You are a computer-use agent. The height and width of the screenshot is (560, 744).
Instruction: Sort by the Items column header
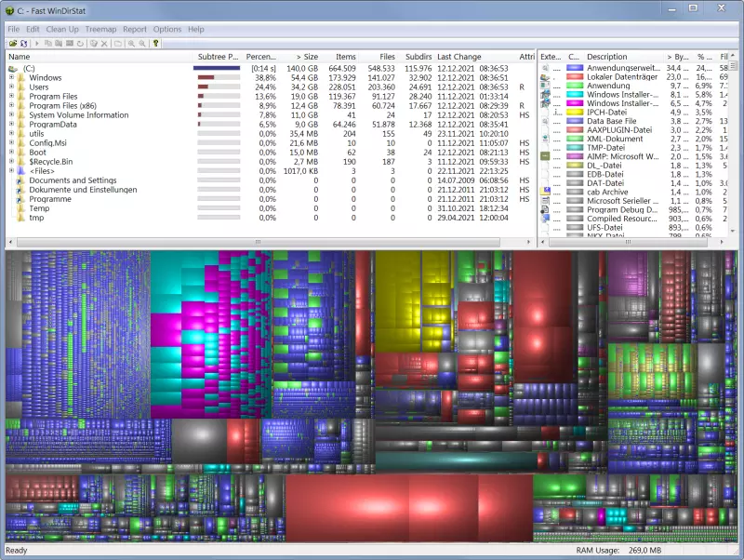click(x=340, y=57)
